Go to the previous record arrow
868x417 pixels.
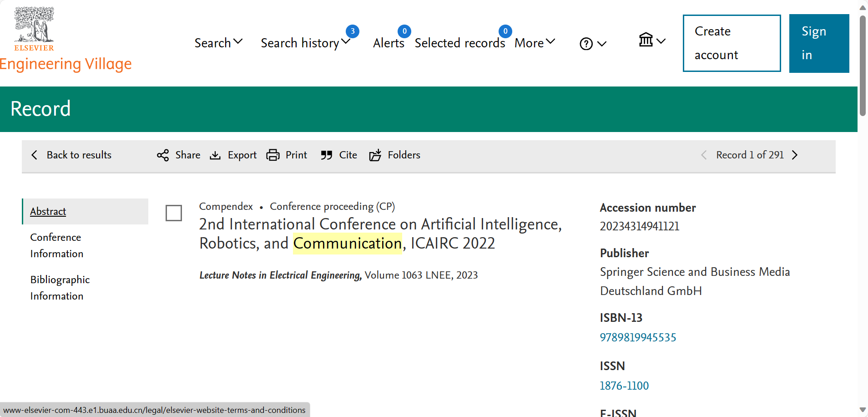pos(704,155)
